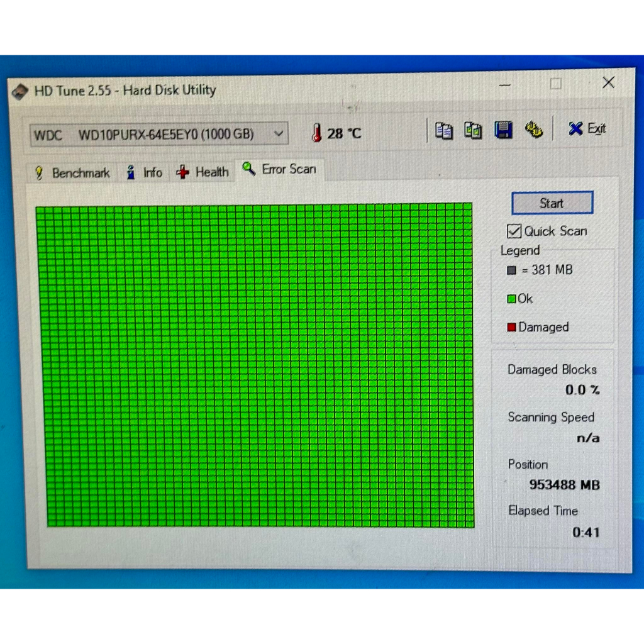
Task: Expand the WDC WD10PURX drive selection dropdown
Action: (279, 134)
